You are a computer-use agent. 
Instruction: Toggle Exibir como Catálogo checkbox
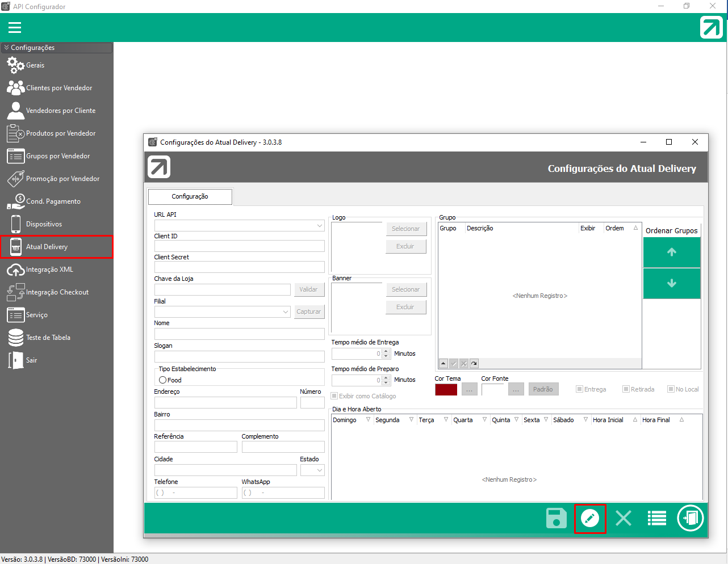pyautogui.click(x=334, y=396)
